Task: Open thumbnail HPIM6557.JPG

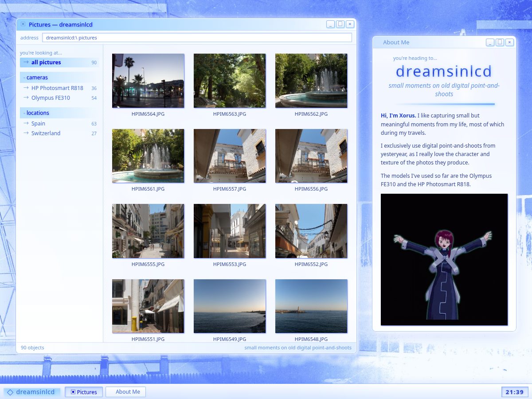Action: [x=230, y=156]
